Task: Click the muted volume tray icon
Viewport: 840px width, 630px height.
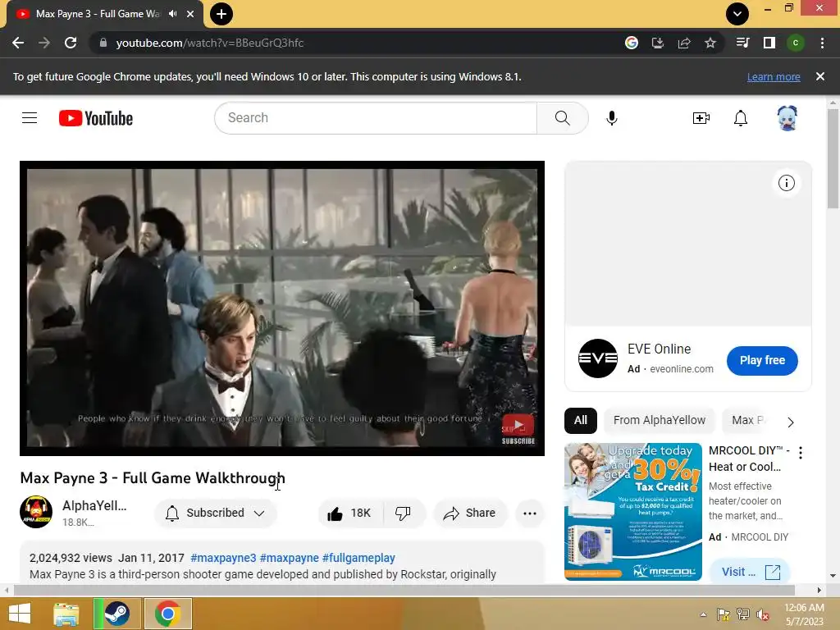Action: (x=762, y=614)
